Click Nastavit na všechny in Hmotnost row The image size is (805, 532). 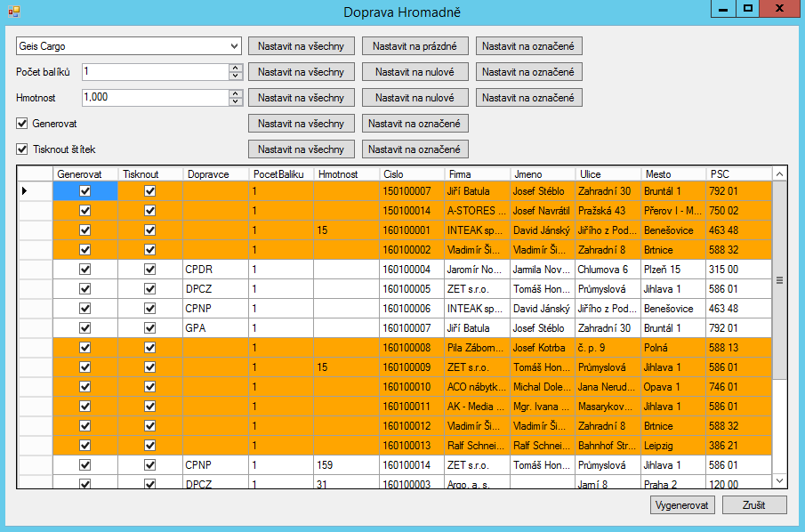pos(302,98)
